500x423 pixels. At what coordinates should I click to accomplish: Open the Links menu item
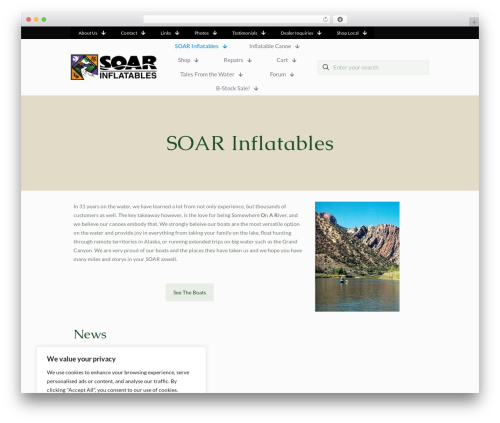pos(166,33)
